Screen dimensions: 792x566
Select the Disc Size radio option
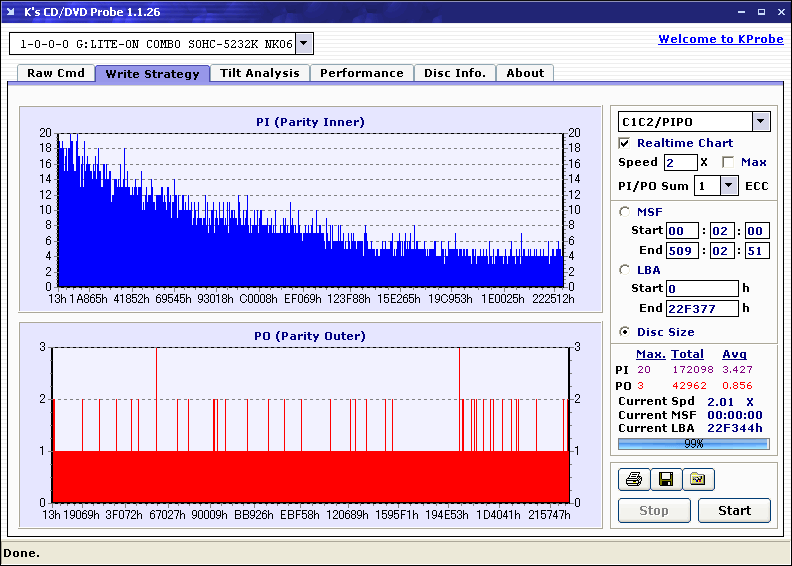tap(625, 332)
